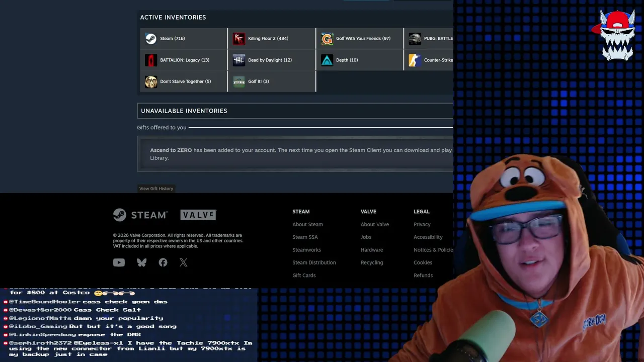The width and height of the screenshot is (644, 362).
Task: Open Steam's Facebook icon in footer
Action: (163, 262)
